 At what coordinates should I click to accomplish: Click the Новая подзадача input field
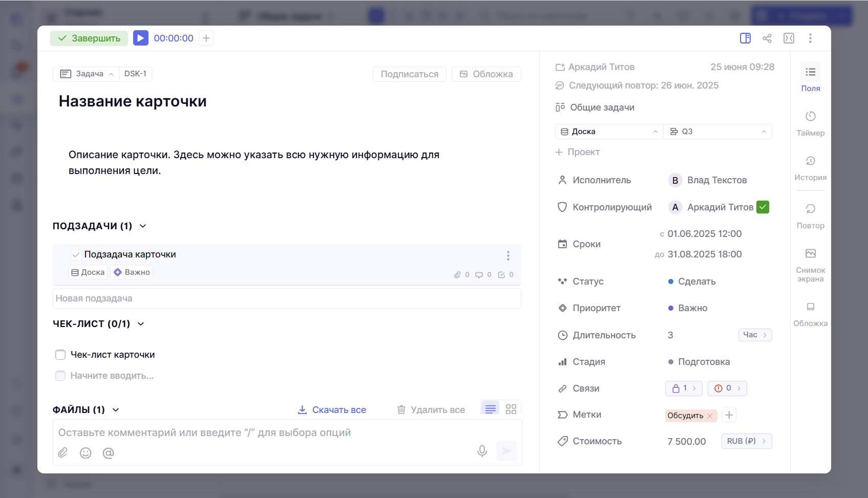pos(287,298)
